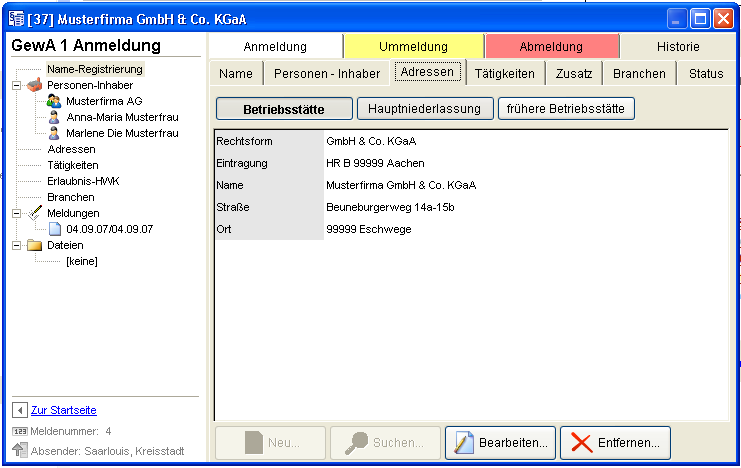Viewport: 741px width, 468px height.
Task: Follow the Zur Startseite link
Action: click(x=64, y=410)
